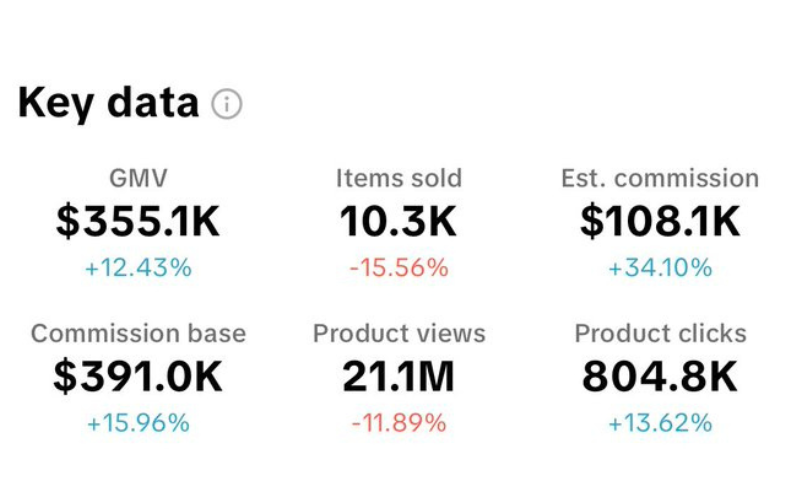This screenshot has height=500, width=800.
Task: Click the $391.0K commission base value
Action: coord(138,376)
